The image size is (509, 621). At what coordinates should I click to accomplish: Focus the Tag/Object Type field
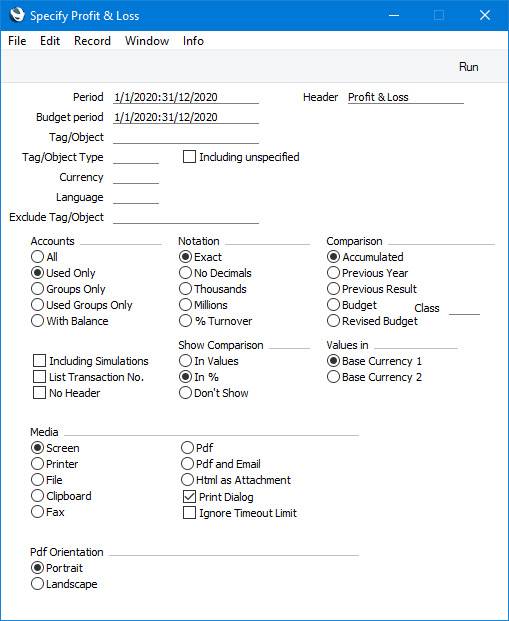[x=136, y=157]
